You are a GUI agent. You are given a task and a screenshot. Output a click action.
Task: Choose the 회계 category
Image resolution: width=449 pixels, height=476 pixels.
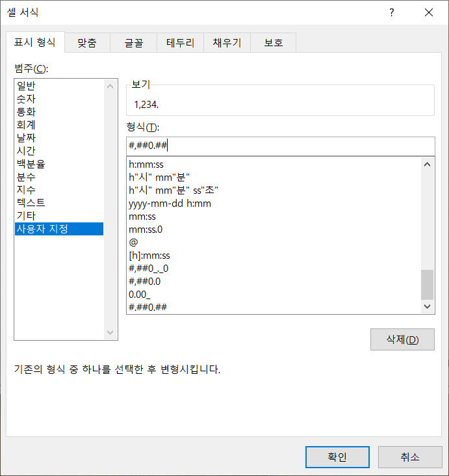tap(59, 125)
